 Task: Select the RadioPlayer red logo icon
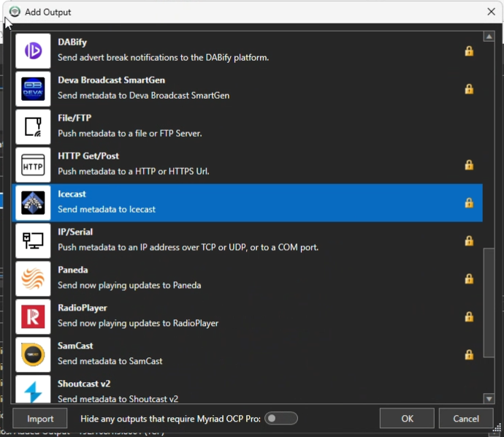point(33,316)
